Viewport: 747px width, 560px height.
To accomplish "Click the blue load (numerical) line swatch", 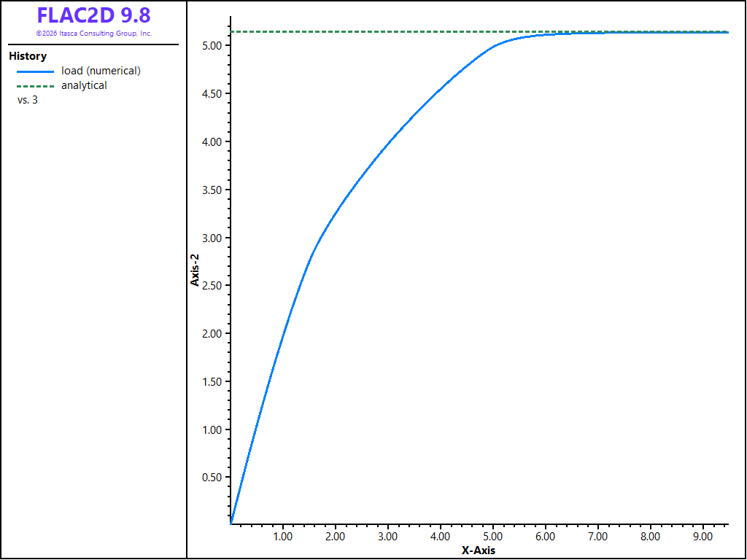I will [36, 72].
